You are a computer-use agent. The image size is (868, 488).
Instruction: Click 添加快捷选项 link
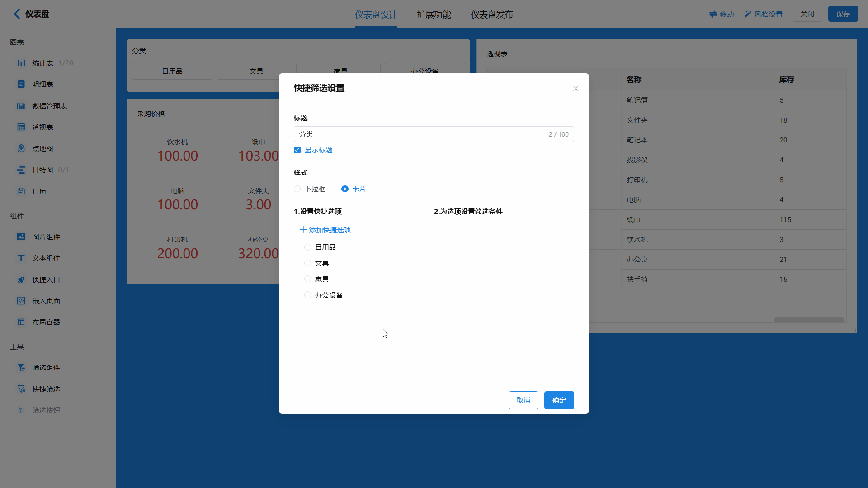point(325,230)
